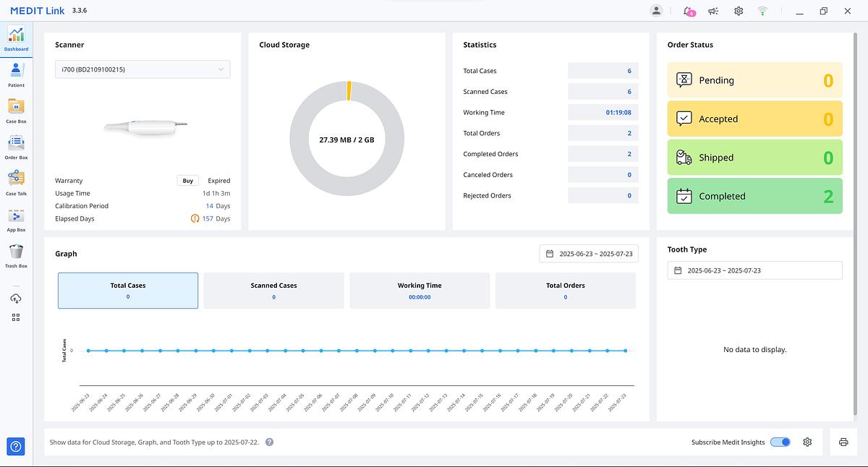This screenshot has width=868, height=467.
Task: Open the Tooth Type date range picker
Action: point(754,270)
